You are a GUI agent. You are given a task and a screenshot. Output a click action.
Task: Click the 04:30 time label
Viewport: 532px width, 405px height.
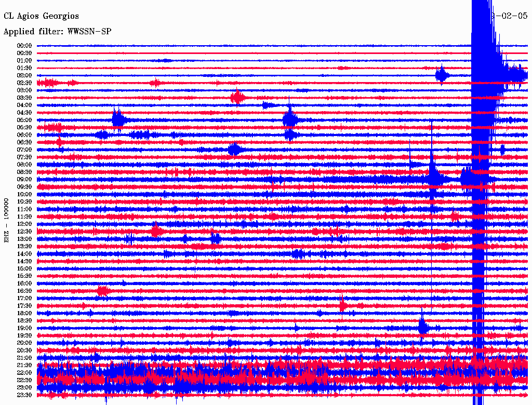tap(24, 113)
